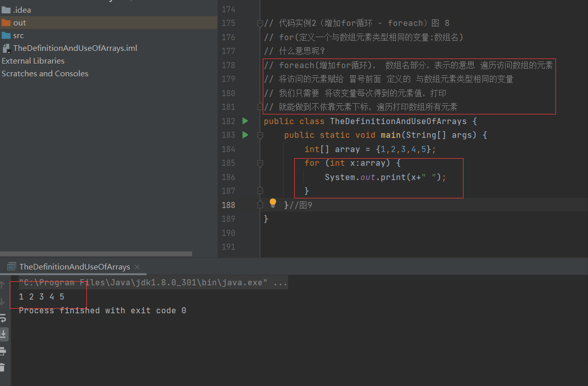Click the fold-end marker at line 188
The width and height of the screenshot is (588, 386).
tap(260, 204)
